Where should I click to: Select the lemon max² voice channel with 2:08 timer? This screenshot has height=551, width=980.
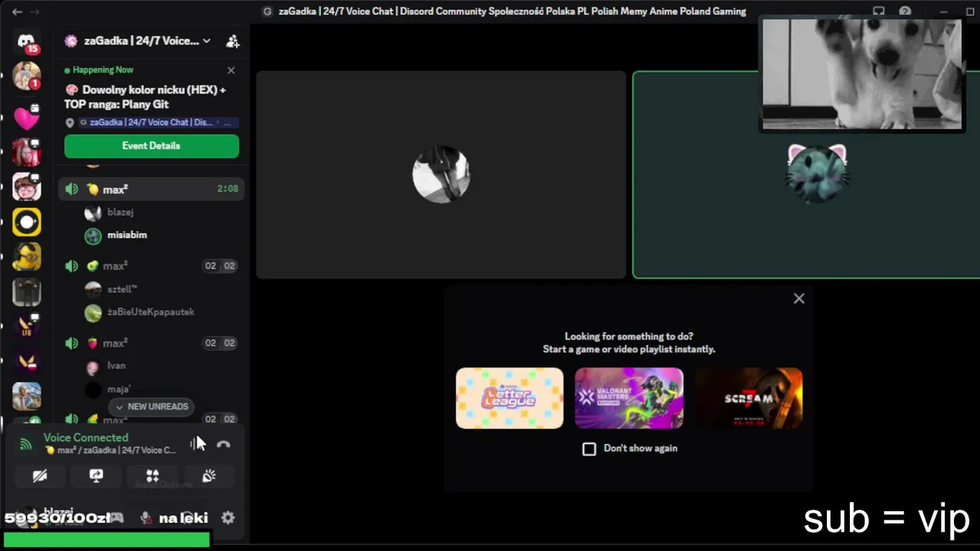(152, 189)
